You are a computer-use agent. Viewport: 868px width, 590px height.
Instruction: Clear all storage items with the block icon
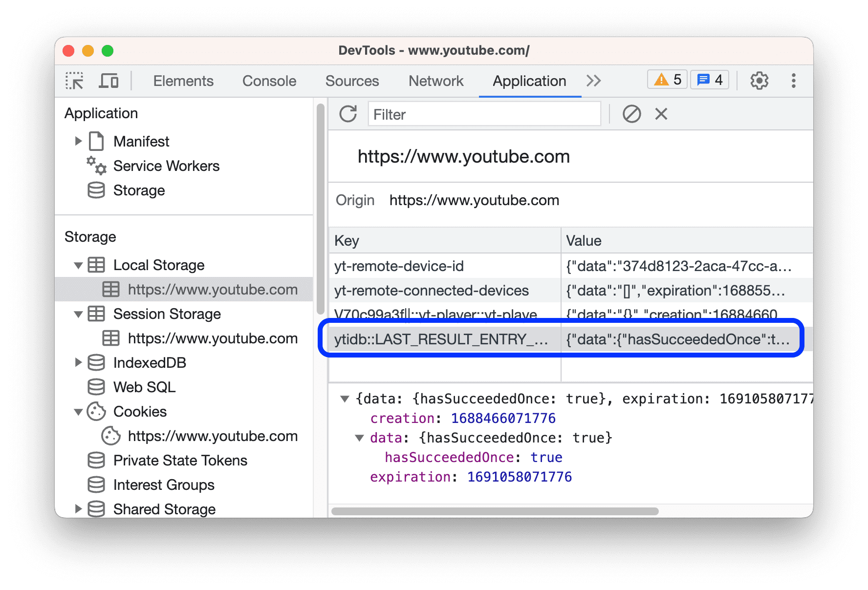click(x=632, y=114)
